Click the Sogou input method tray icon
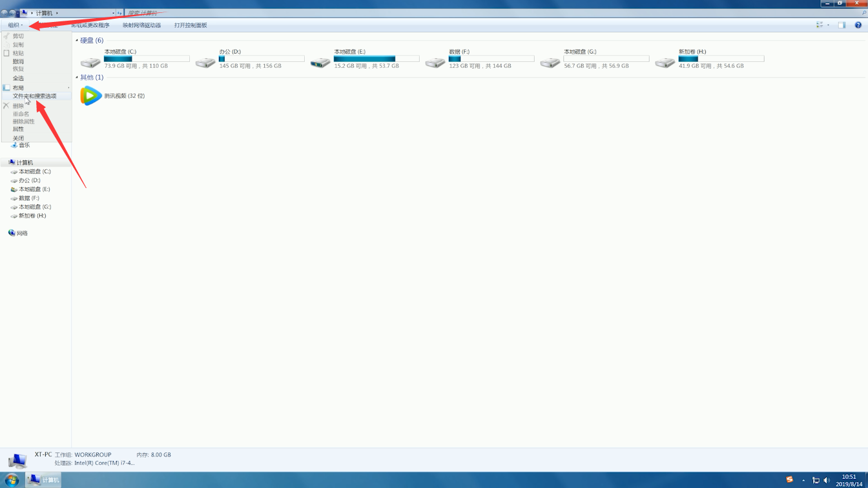 click(x=789, y=480)
